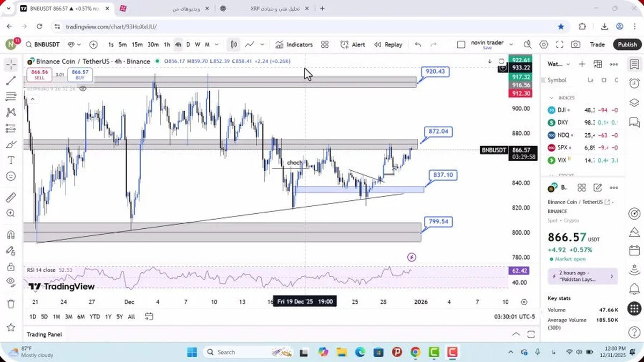Screen dimensions: 644x362
Task: Select VIX in the watchlist
Action: [x=583, y=160]
